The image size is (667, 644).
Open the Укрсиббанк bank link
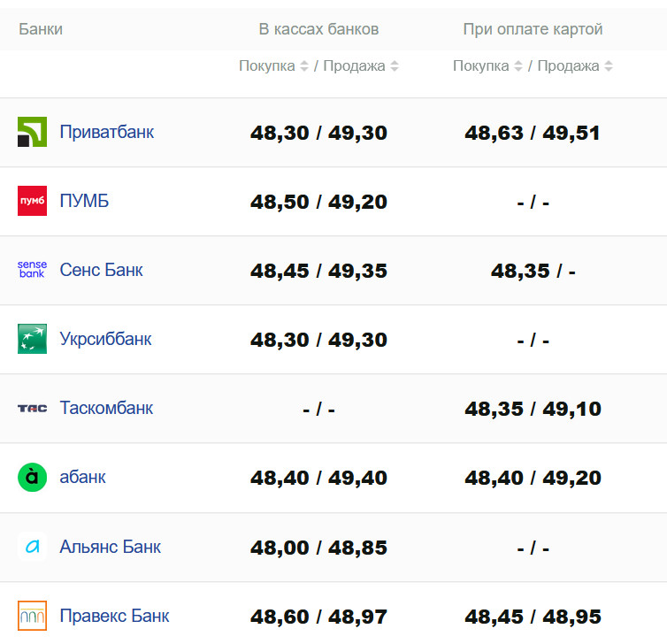click(x=105, y=339)
